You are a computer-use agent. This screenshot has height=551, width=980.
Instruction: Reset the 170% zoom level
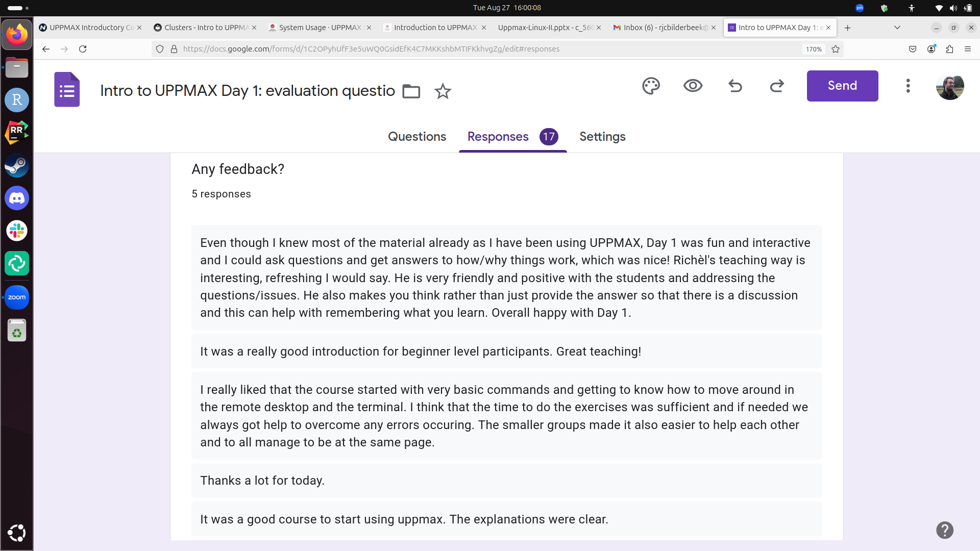click(814, 49)
